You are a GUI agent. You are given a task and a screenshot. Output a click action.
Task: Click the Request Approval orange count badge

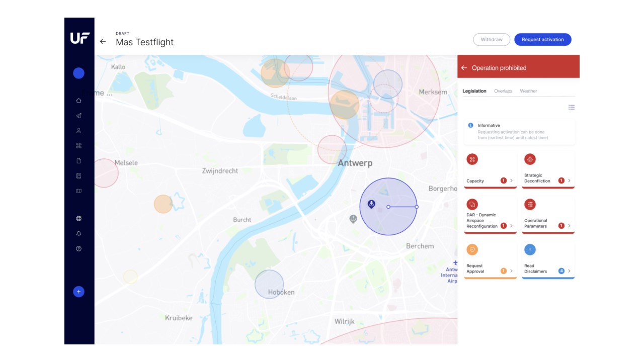click(503, 271)
